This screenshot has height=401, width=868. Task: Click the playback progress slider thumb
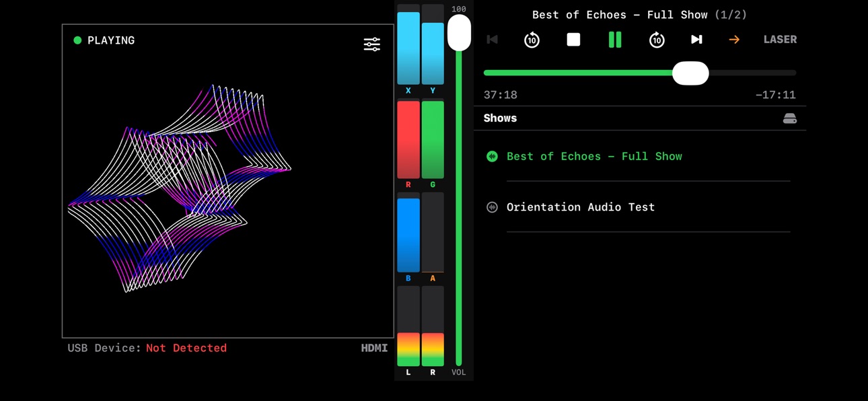tap(690, 73)
